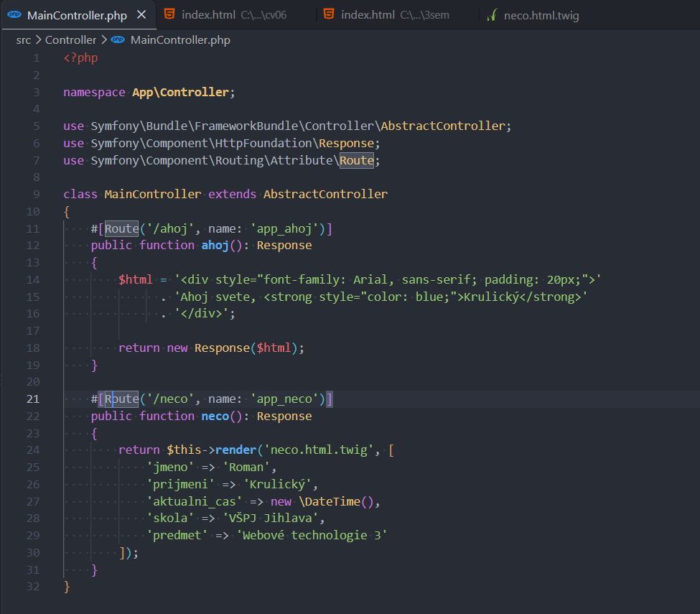
Task: Click the 'render' method call
Action: 235,450
